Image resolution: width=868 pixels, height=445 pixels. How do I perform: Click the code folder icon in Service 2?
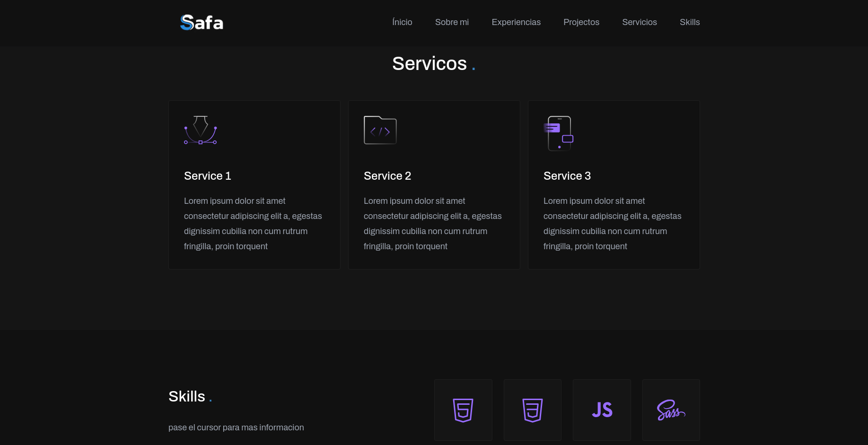tap(380, 130)
